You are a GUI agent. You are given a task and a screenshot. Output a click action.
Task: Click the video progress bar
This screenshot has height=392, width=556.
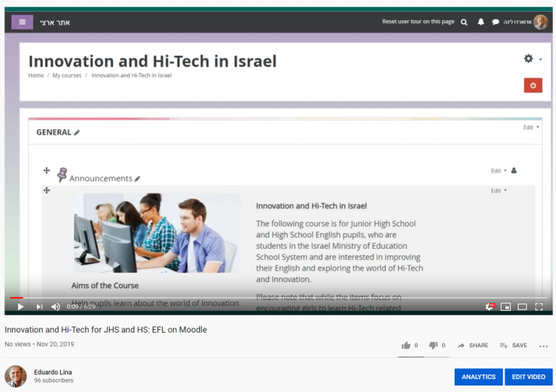click(278, 298)
